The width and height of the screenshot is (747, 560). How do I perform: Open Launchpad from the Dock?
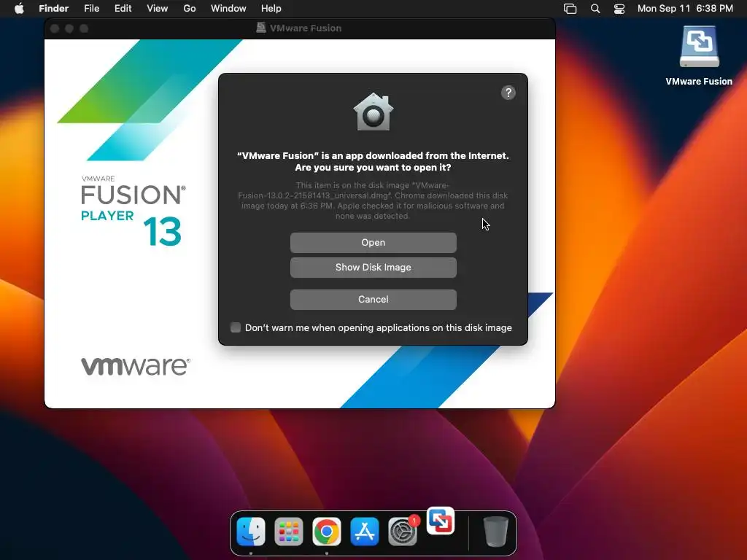click(289, 532)
